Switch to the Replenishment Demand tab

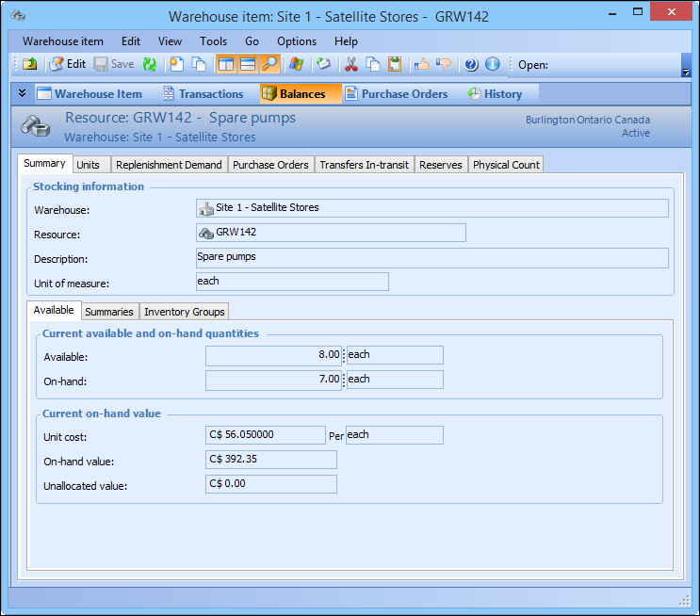(169, 165)
